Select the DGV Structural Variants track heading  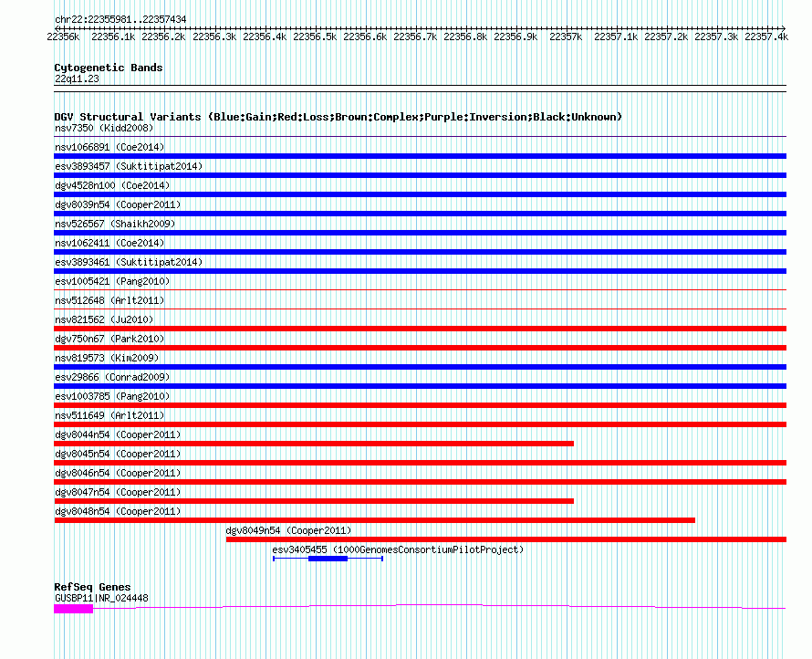coord(338,117)
